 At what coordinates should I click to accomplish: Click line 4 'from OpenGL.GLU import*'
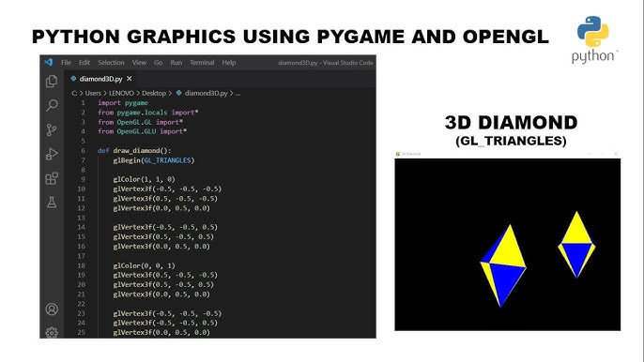tap(142, 131)
